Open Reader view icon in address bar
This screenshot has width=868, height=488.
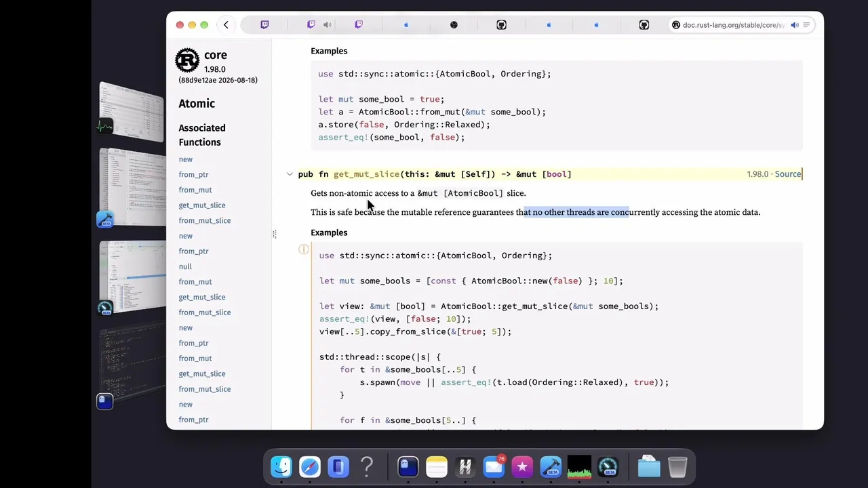806,25
